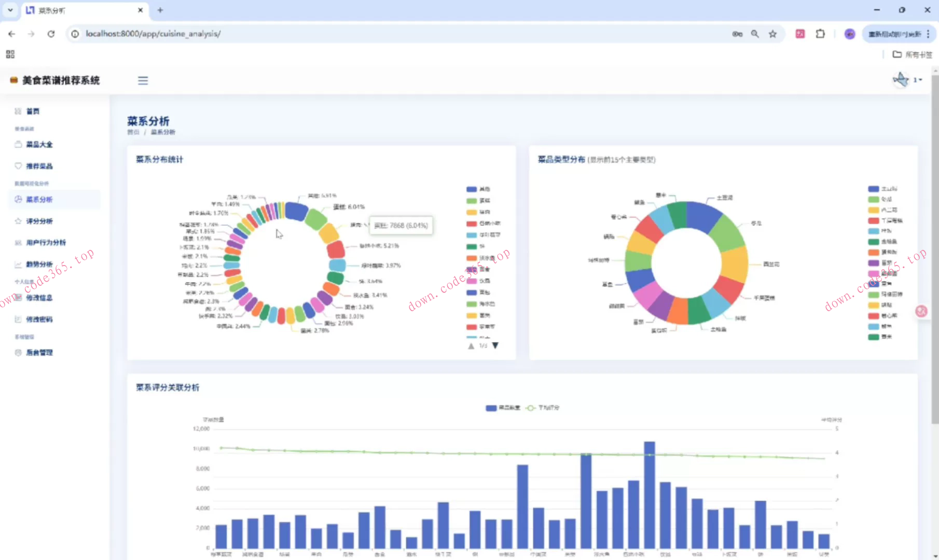Click the star icon beside 评分分析

(18, 221)
